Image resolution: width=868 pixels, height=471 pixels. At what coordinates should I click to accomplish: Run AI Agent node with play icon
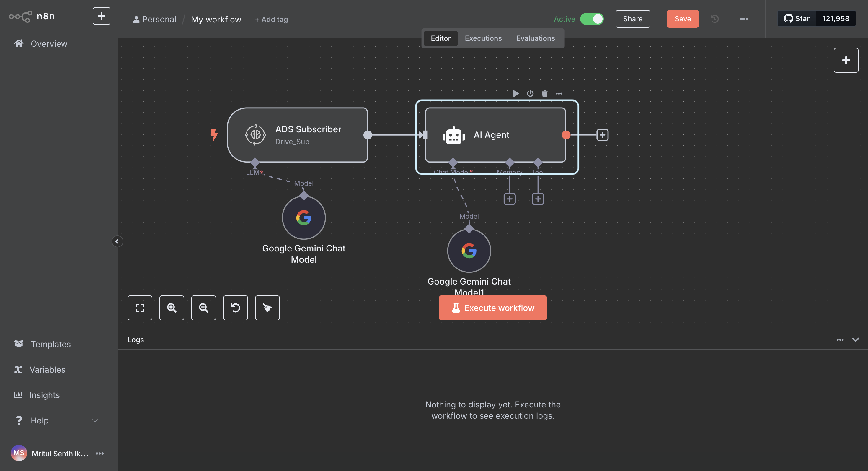tap(515, 93)
